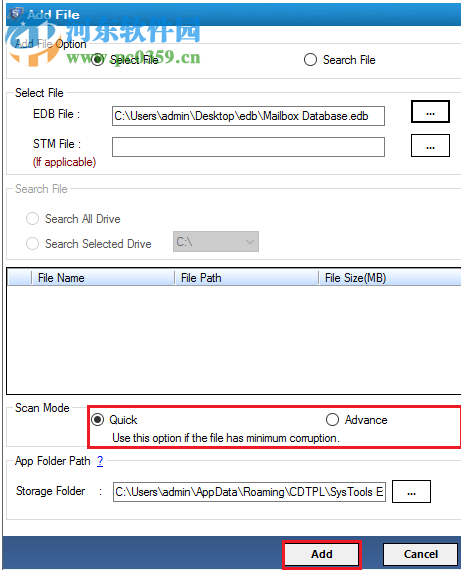Click the red If applicable note
The height and width of the screenshot is (575, 461).
65,162
